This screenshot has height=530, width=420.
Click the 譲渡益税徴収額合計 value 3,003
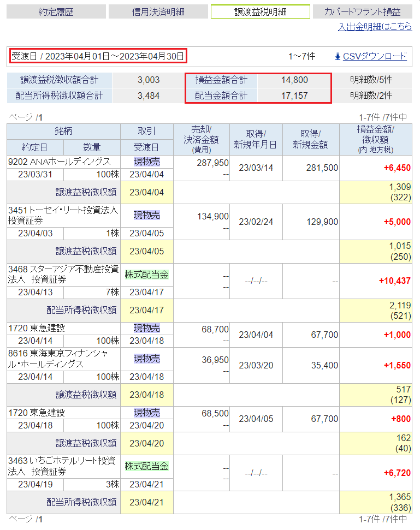149,80
